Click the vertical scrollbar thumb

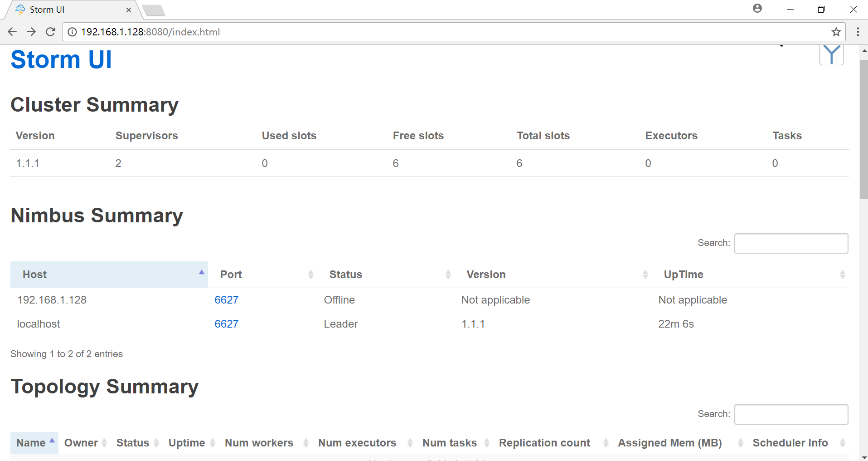(863, 129)
